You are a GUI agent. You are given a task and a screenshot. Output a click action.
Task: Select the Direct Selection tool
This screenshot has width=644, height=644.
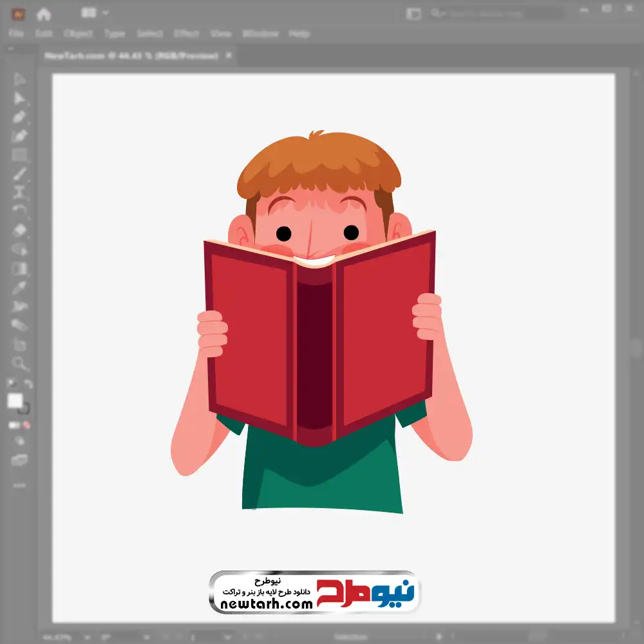point(19,99)
